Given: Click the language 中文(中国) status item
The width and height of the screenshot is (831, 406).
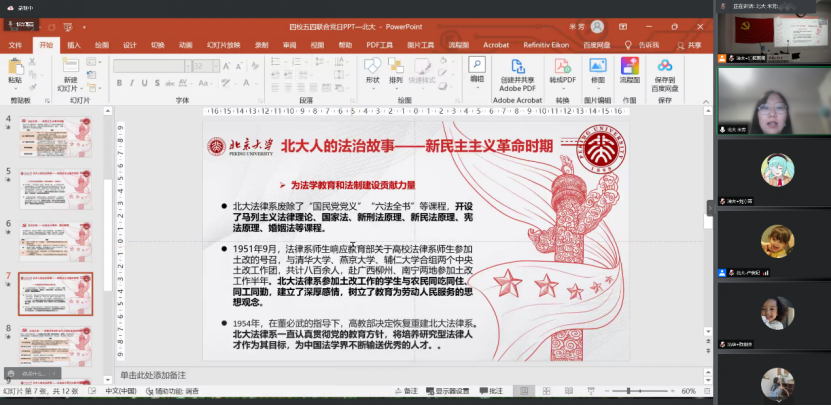Looking at the screenshot, I should [120, 391].
